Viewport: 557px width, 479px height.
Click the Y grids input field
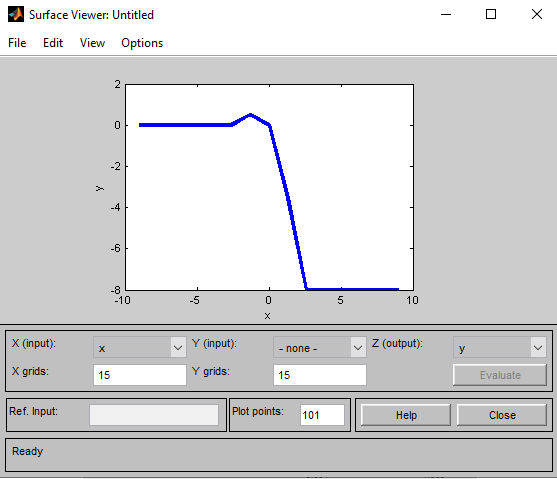[x=320, y=375]
